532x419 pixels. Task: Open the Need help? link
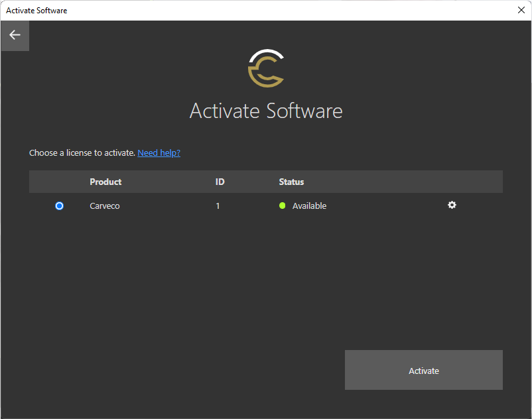159,153
